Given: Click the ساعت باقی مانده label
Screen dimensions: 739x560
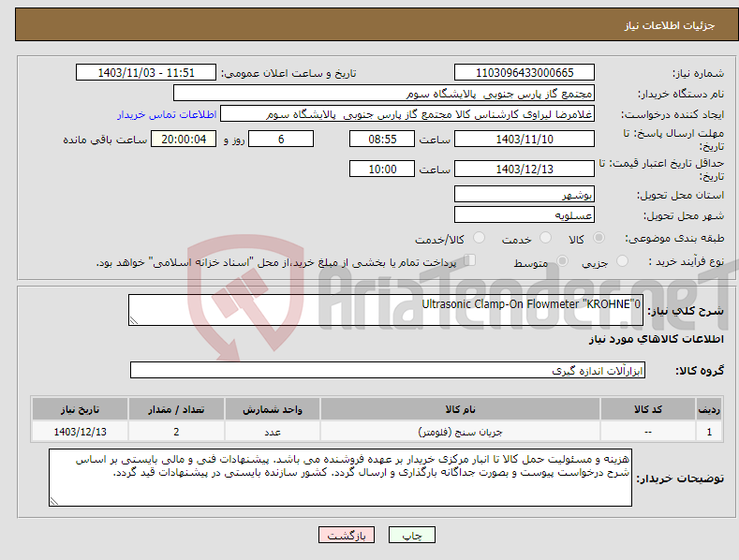Looking at the screenshot, I should pos(105,140).
